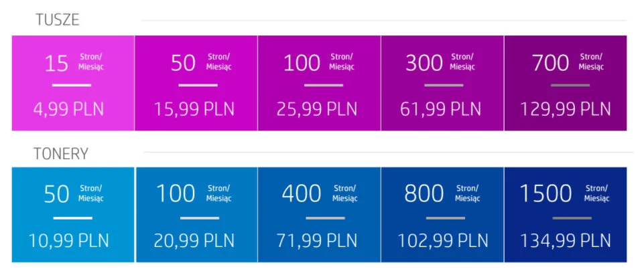Screen dimensions: 644x273
Task: Choose the 100 pages toner plan for 20,99 PLN
Action: click(196, 214)
